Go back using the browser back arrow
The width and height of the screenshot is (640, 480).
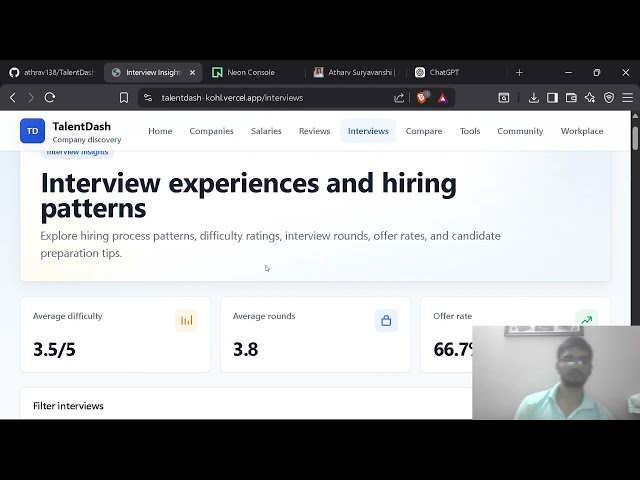pyautogui.click(x=13, y=98)
